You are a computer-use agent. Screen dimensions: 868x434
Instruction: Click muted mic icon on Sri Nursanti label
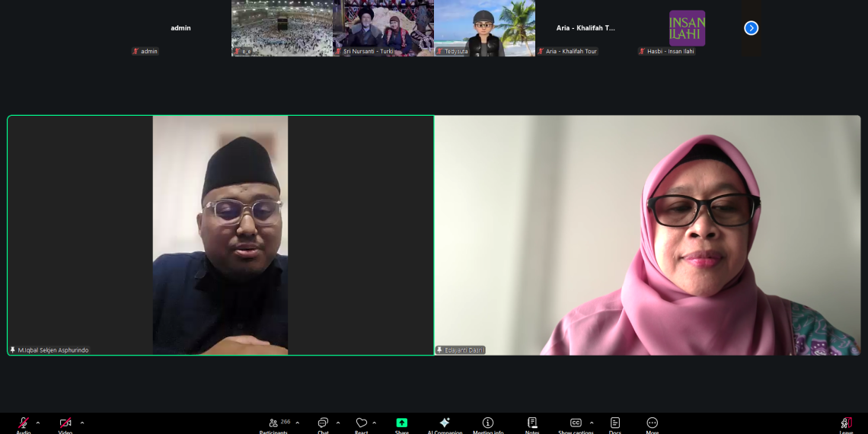338,52
